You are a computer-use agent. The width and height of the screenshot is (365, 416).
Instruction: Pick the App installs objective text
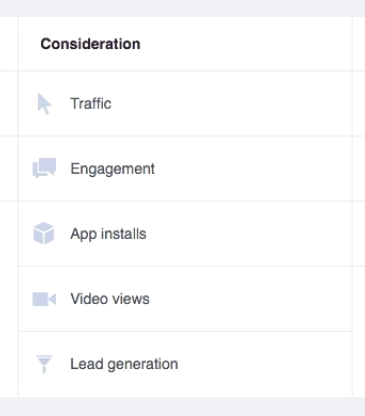[108, 234]
